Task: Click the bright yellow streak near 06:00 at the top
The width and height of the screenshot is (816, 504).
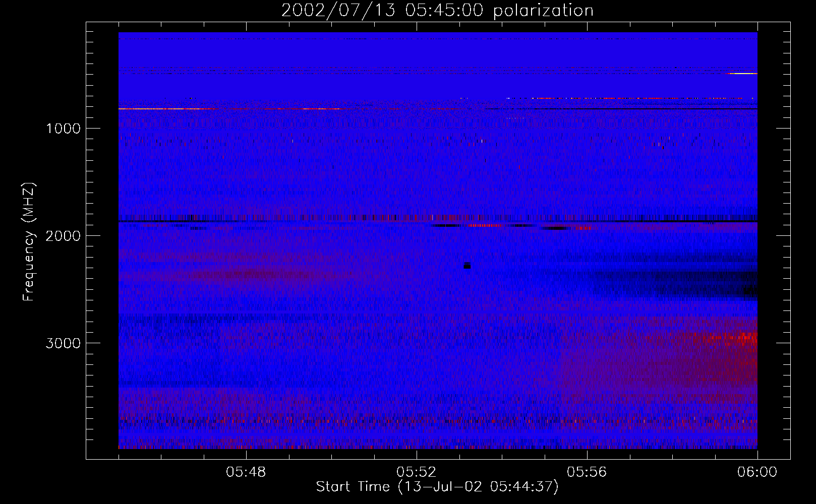Action: click(743, 74)
